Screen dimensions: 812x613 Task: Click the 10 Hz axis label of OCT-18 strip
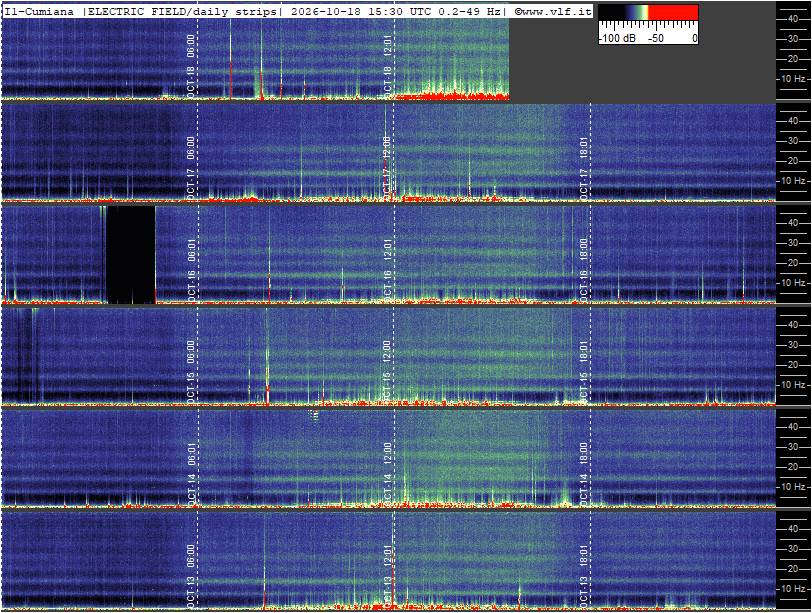coord(793,79)
